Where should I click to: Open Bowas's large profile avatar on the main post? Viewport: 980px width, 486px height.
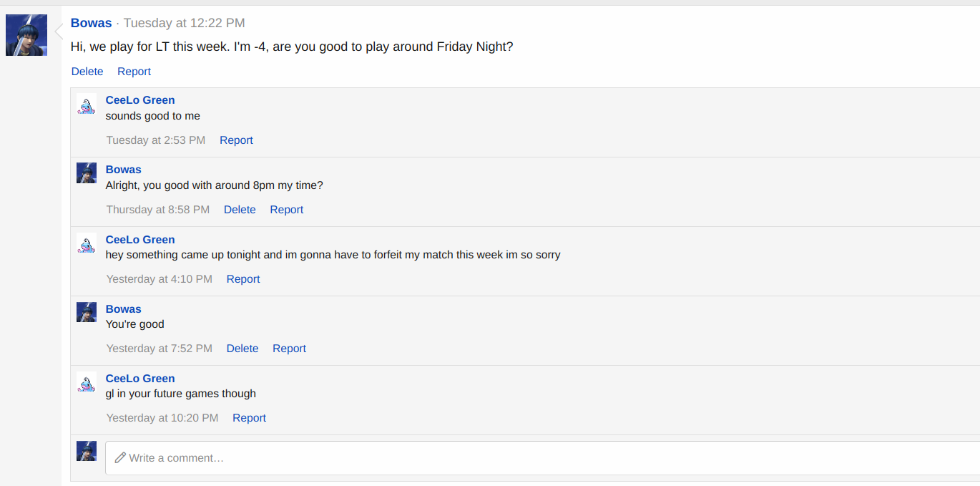[26, 35]
